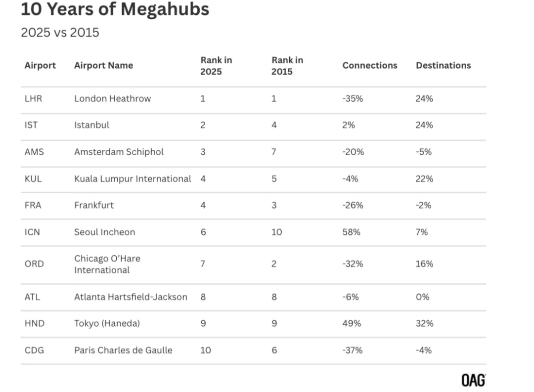
Task: Click Kuala Lumpur International airport name
Action: pyautogui.click(x=133, y=178)
